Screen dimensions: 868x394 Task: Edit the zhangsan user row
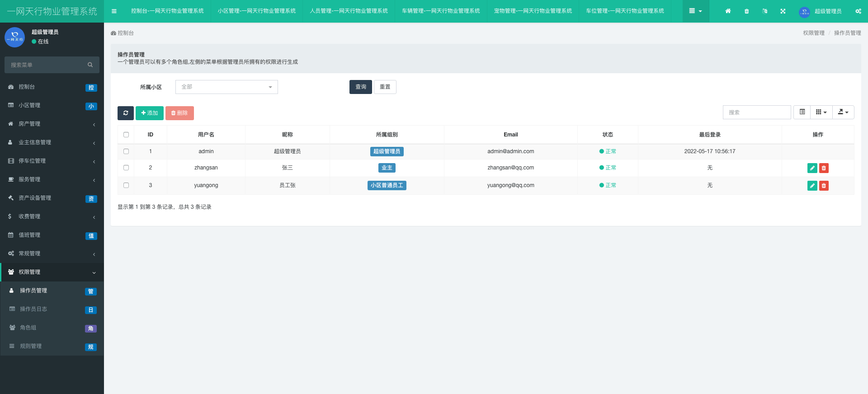[x=812, y=168]
